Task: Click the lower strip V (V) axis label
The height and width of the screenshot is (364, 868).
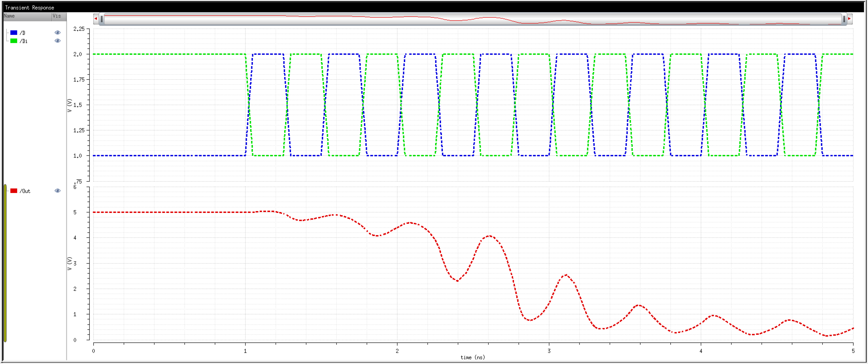Action: coord(69,263)
